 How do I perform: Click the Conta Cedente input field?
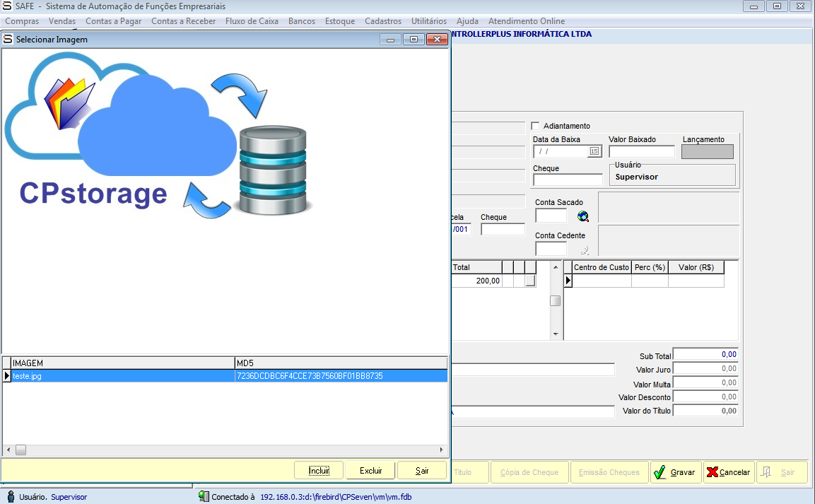point(551,249)
